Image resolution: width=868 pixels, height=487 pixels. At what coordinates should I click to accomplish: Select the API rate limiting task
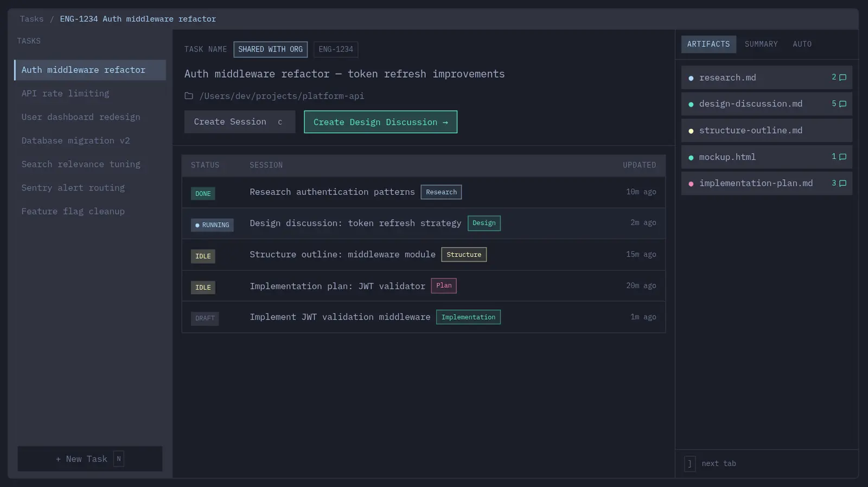coord(90,93)
